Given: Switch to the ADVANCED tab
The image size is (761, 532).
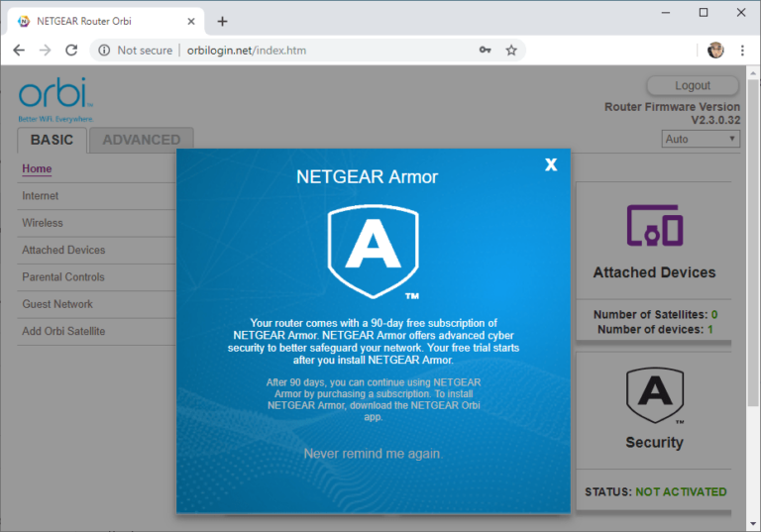Looking at the screenshot, I should click(x=142, y=140).
